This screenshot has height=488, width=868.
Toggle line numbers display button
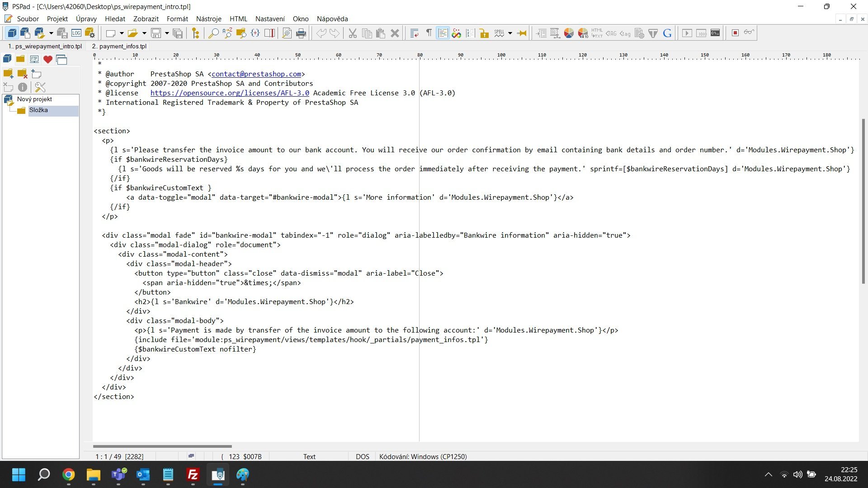tap(470, 33)
